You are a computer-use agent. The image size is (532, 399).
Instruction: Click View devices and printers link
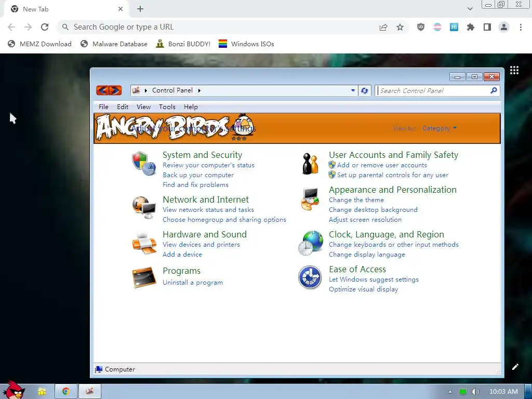(x=201, y=245)
